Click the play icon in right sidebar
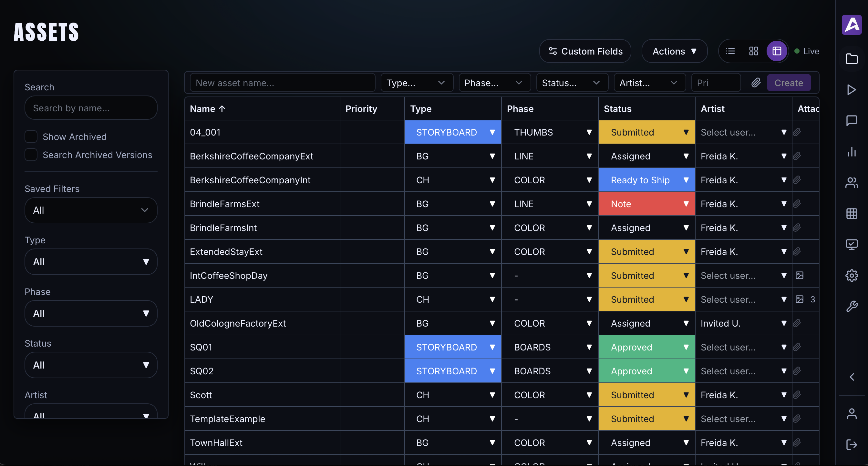The image size is (868, 466). pyautogui.click(x=852, y=90)
